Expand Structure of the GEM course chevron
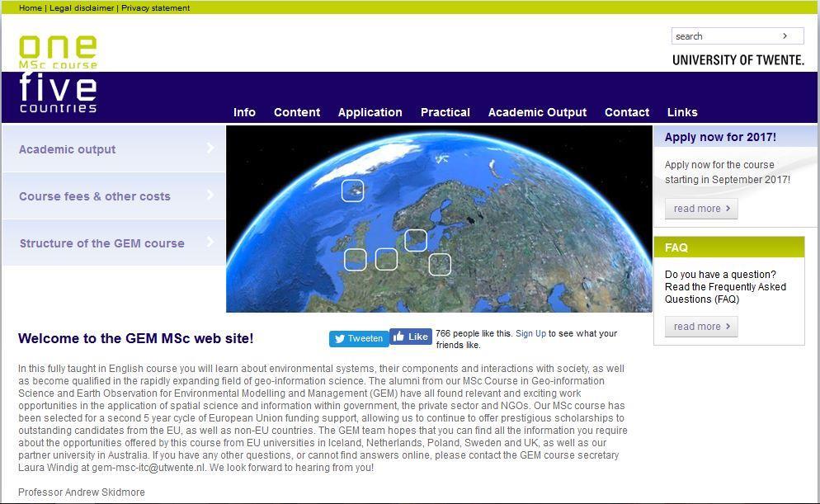 210,242
